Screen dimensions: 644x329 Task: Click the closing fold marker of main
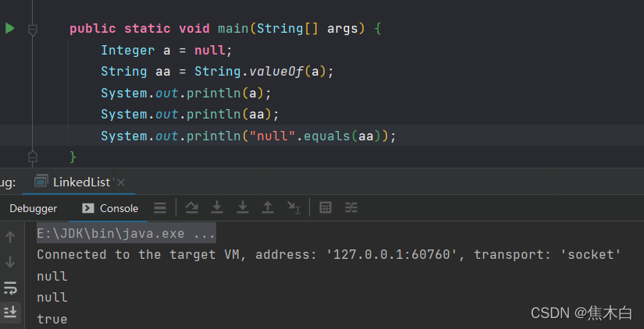pyautogui.click(x=33, y=157)
